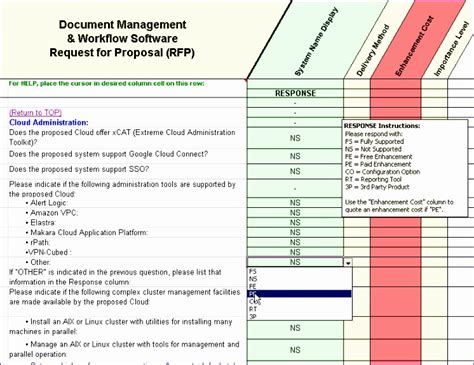
Task: Click the FE = Free Enhancement comment line
Action: (x=379, y=157)
